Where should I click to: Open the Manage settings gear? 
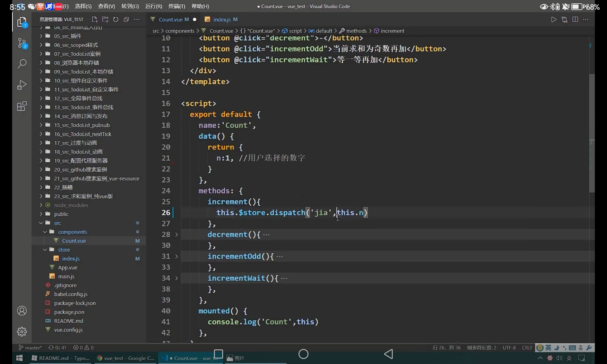[22, 332]
